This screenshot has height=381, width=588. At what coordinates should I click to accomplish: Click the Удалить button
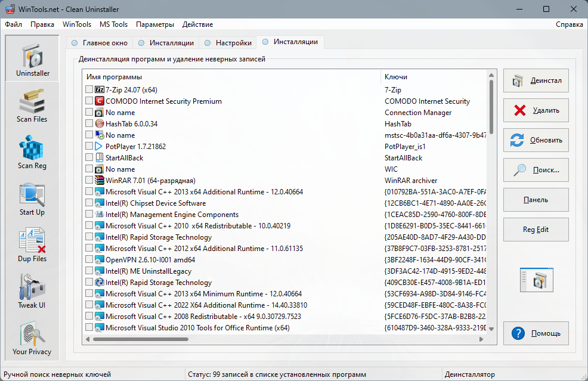(536, 110)
